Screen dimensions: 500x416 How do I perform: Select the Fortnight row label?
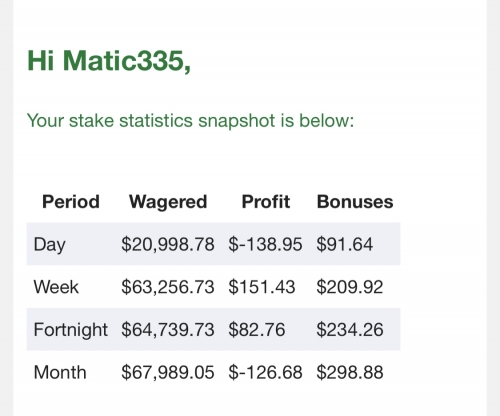[71, 330]
